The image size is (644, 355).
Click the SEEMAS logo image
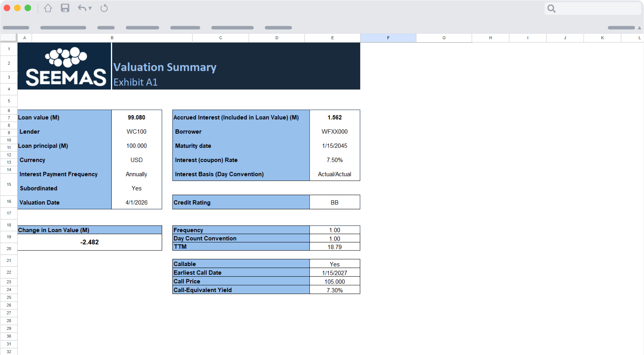64,66
